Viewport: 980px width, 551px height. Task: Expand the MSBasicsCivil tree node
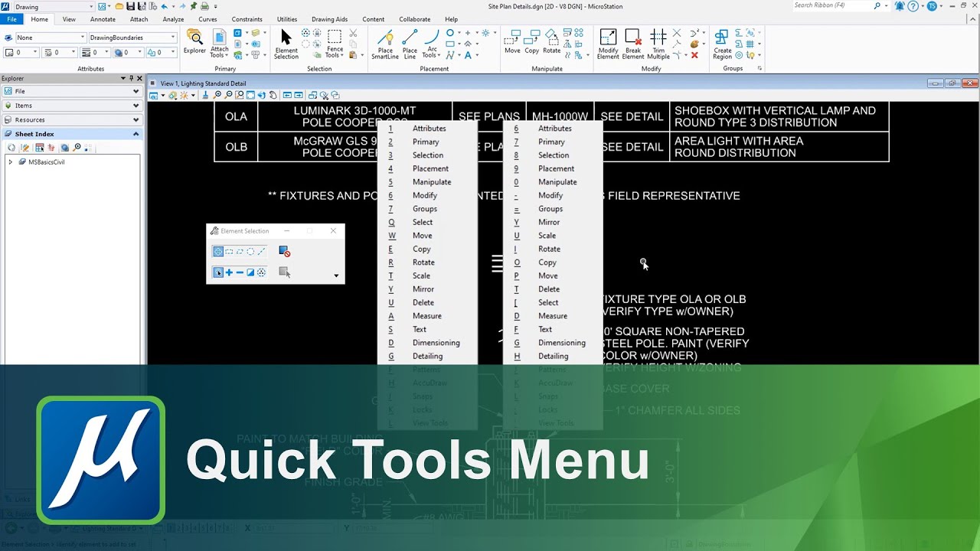10,162
